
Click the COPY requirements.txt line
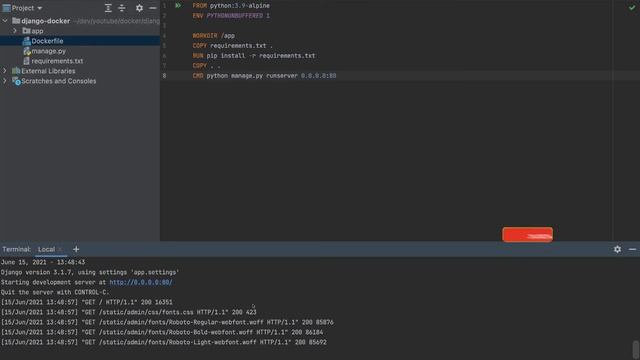(x=232, y=46)
